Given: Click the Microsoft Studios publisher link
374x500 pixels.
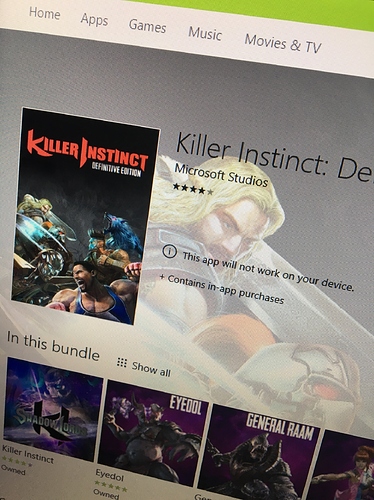Looking at the screenshot, I should pos(221,176).
